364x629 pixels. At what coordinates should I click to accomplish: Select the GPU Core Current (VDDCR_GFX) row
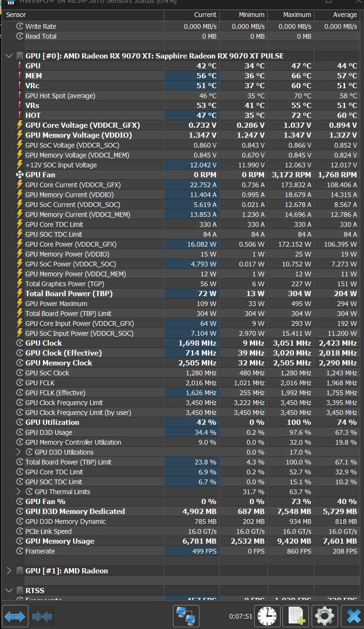[x=182, y=185]
